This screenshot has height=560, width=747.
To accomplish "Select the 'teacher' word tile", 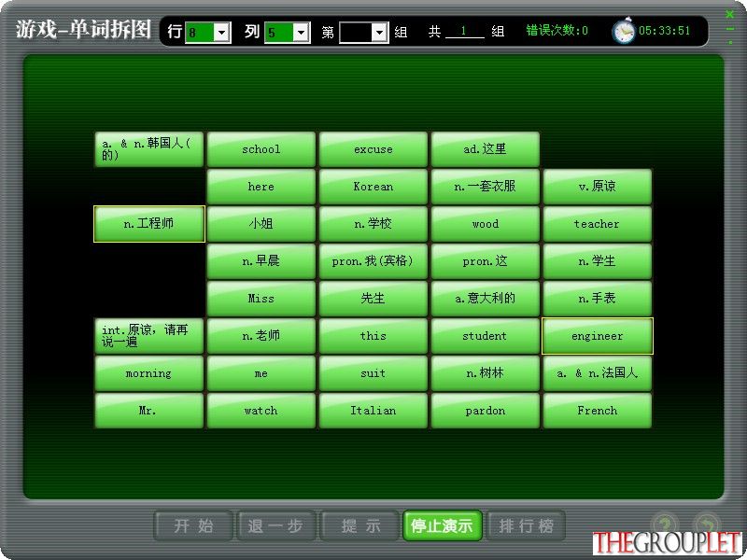I will (x=597, y=224).
